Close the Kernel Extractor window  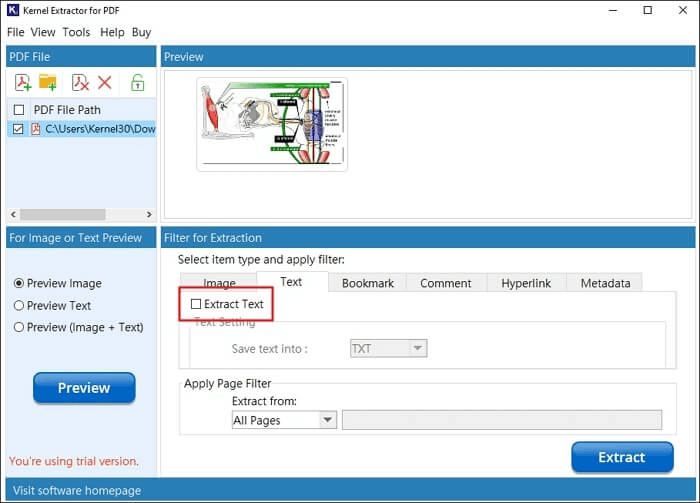(x=683, y=10)
